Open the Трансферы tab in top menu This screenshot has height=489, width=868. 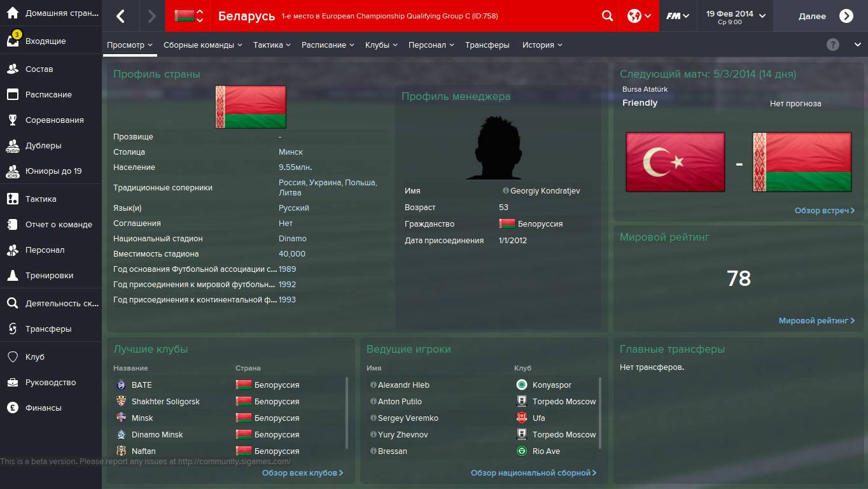(x=487, y=45)
